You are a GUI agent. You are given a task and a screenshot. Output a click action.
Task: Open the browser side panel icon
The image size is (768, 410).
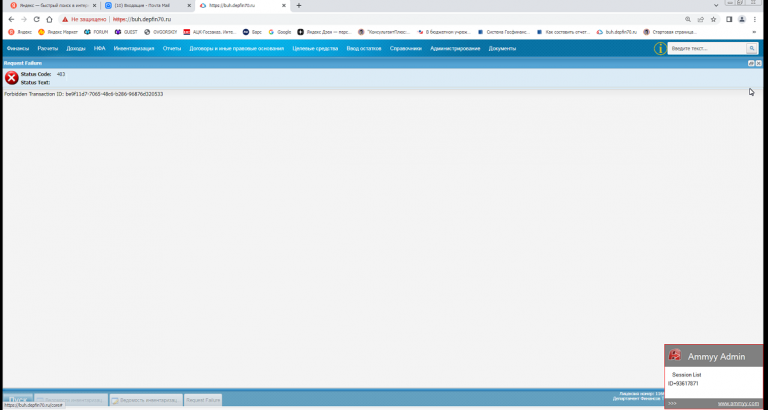point(729,19)
